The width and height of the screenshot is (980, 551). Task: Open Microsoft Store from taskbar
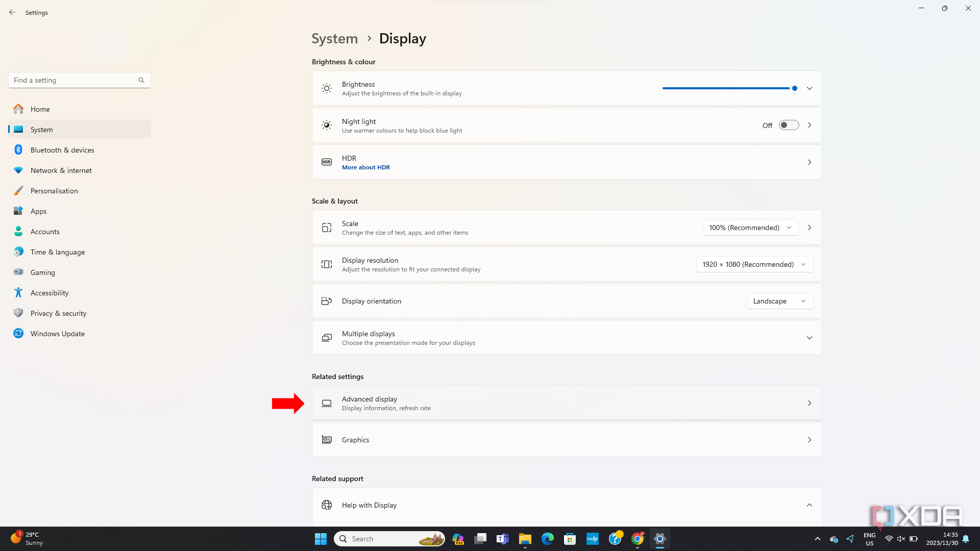570,539
